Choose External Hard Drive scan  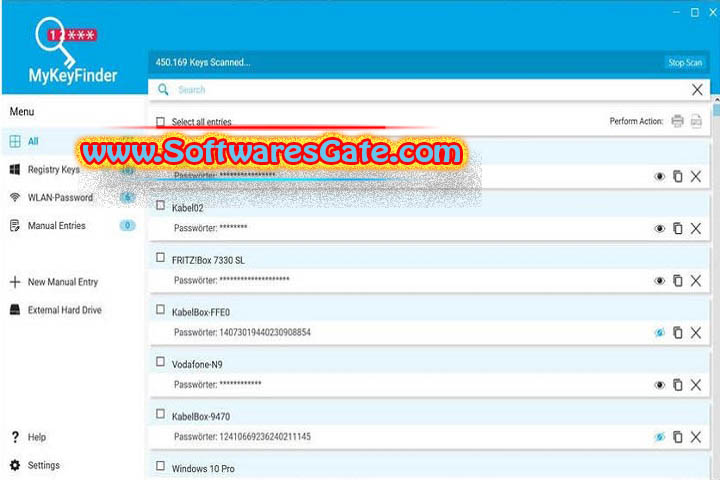pyautogui.click(x=56, y=310)
